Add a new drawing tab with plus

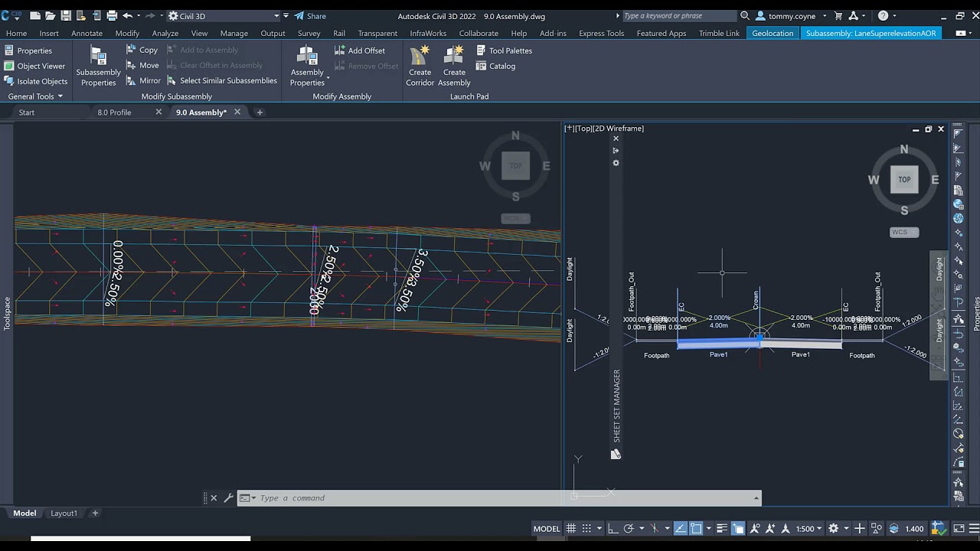click(260, 112)
